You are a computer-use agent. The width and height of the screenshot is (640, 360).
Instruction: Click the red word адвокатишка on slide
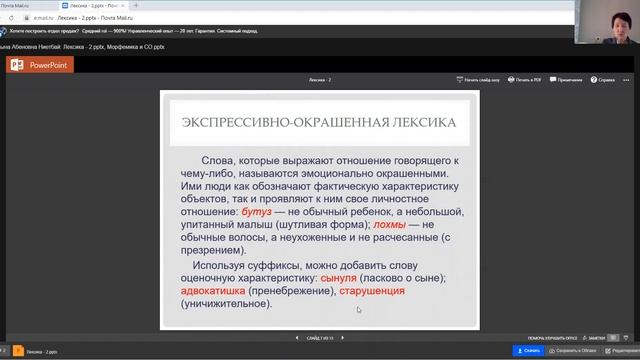pyautogui.click(x=213, y=291)
